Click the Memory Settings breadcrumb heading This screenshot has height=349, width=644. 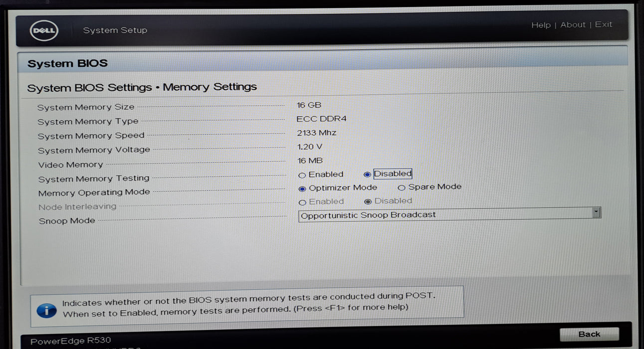(x=210, y=87)
